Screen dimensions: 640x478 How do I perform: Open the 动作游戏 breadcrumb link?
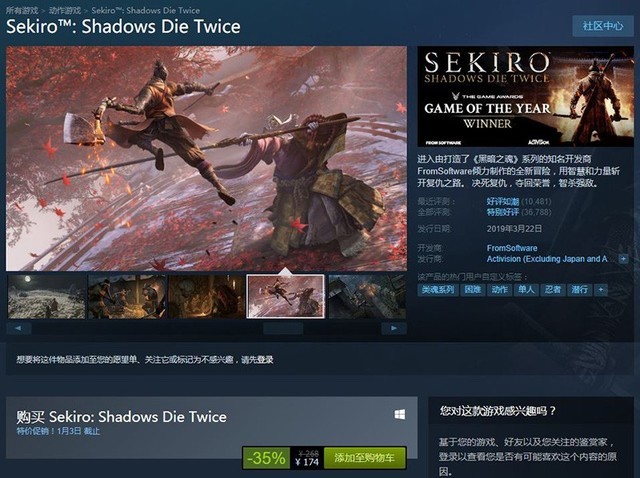pyautogui.click(x=65, y=10)
